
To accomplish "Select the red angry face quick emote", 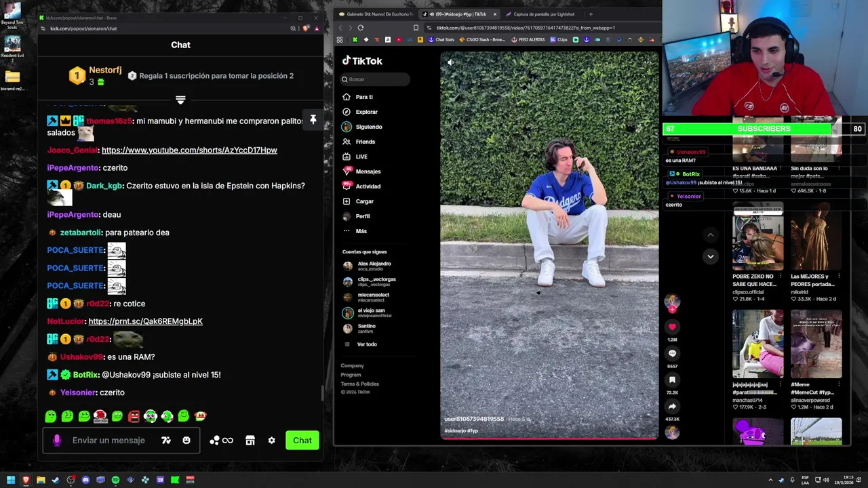I will (x=134, y=416).
